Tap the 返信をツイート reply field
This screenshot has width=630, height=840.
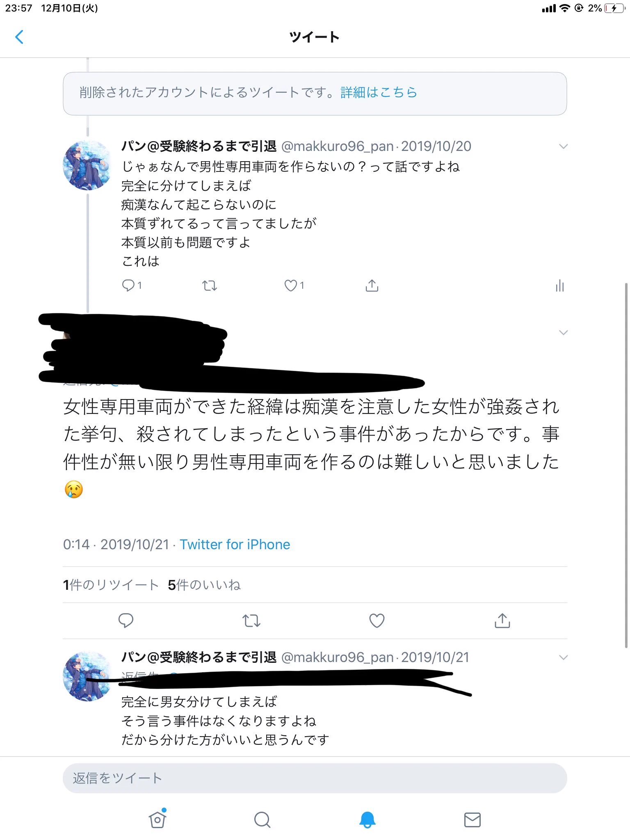coord(315,778)
